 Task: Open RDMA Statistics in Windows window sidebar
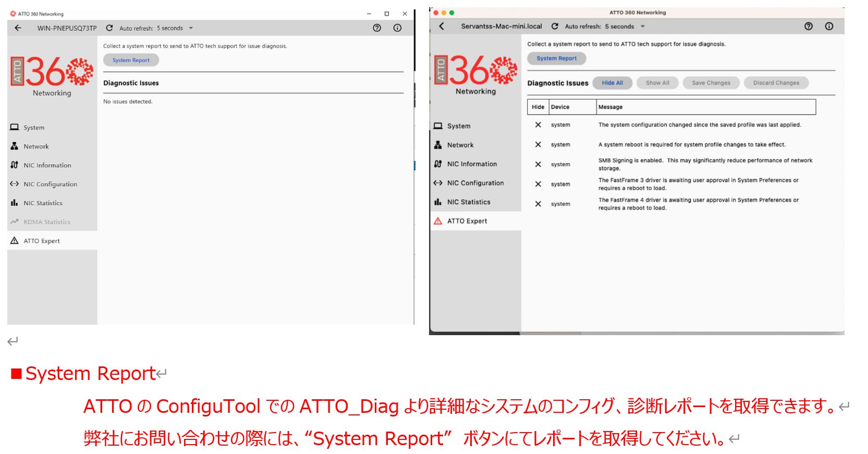(x=52, y=222)
